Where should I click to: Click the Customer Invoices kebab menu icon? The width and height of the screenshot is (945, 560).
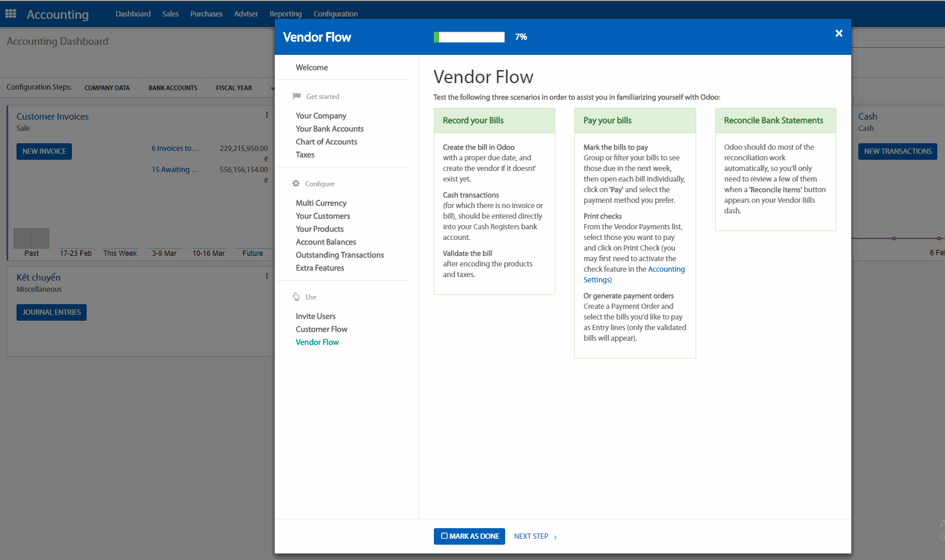pyautogui.click(x=266, y=116)
